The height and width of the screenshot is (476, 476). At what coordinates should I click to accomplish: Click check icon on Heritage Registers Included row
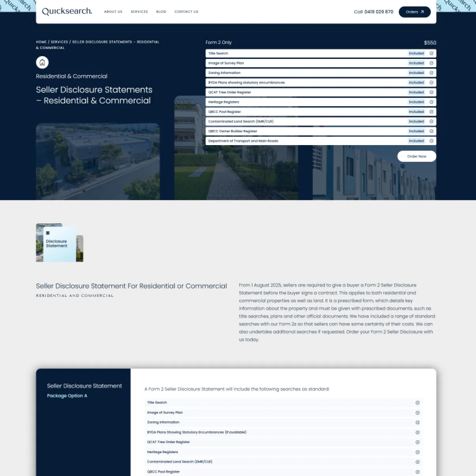[431, 102]
